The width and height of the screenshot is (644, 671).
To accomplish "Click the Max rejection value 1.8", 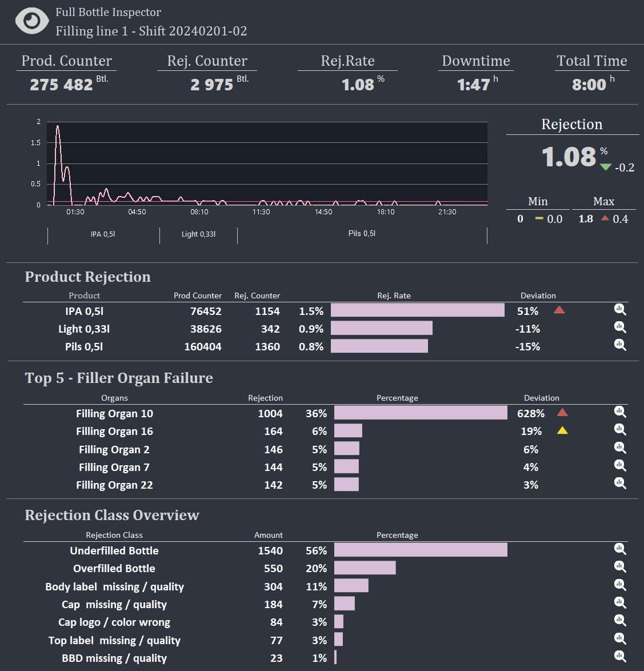I will [585, 219].
